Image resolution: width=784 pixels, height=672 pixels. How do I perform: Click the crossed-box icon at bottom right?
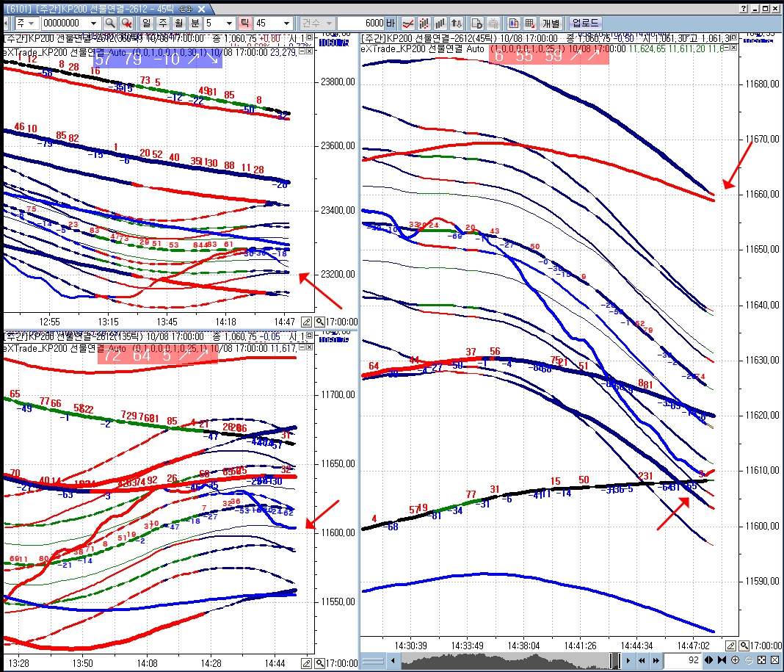pos(774,660)
